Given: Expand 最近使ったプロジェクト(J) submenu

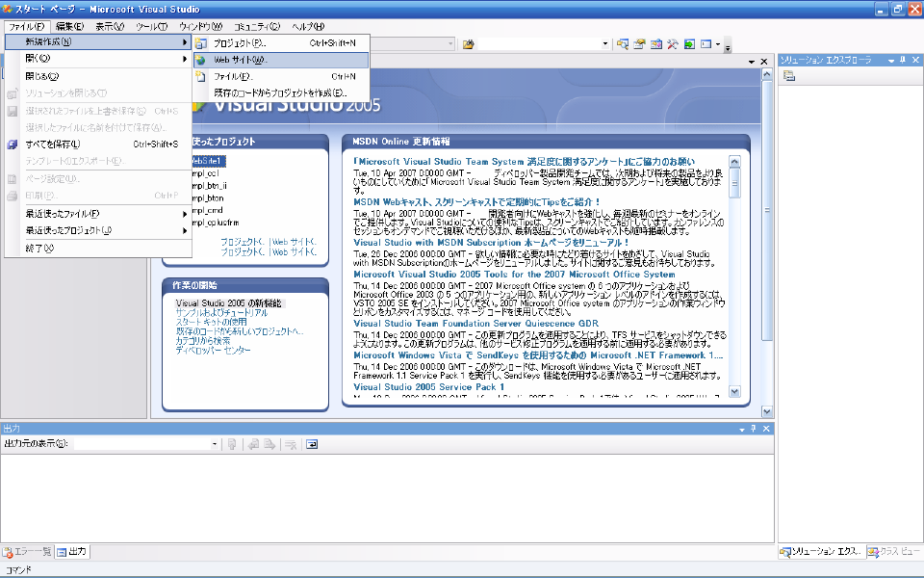Looking at the screenshot, I should point(98,230).
